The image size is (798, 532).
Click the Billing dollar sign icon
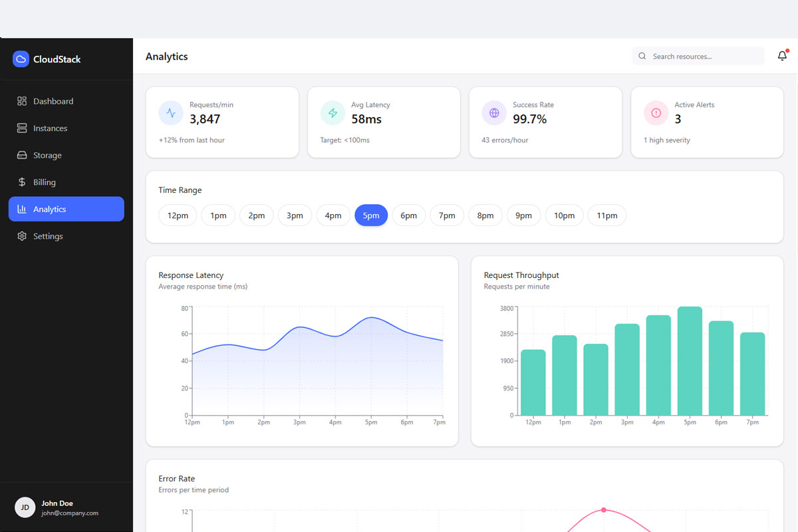click(x=22, y=182)
